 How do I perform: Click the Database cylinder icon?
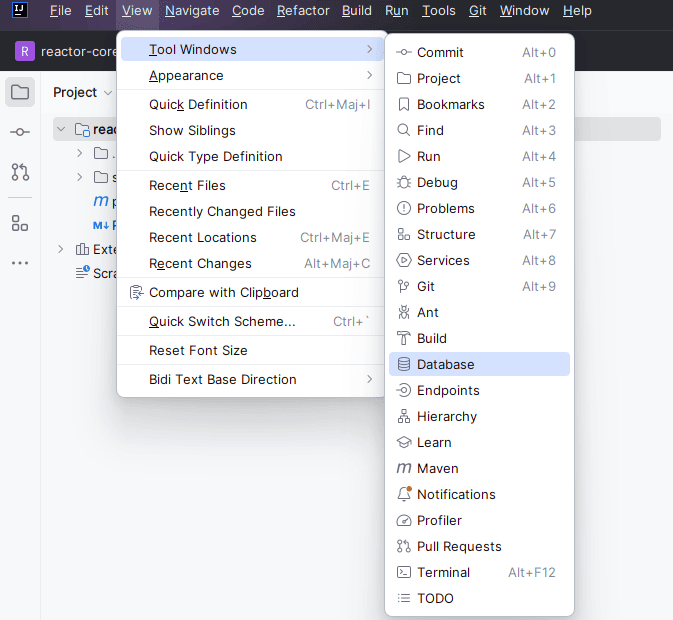403,364
